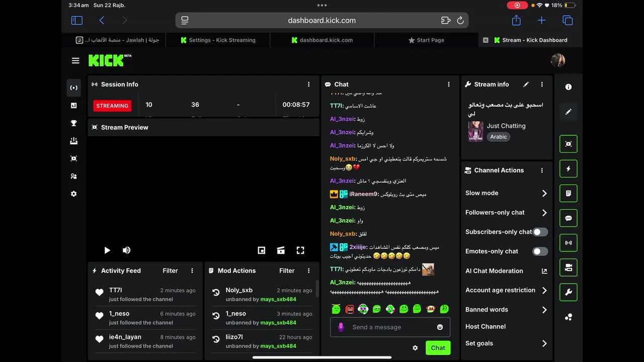
Task: Open Channel Actions three-dot menu
Action: pyautogui.click(x=542, y=170)
